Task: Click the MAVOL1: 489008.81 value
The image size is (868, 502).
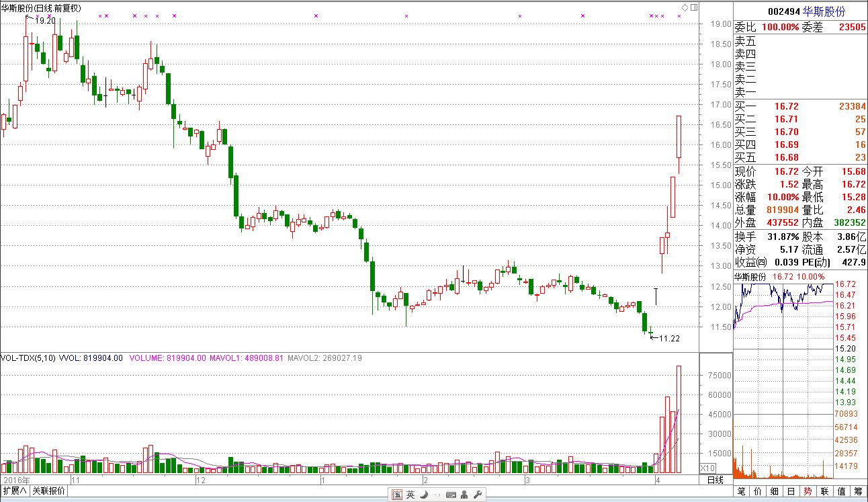Action: [x=248, y=358]
